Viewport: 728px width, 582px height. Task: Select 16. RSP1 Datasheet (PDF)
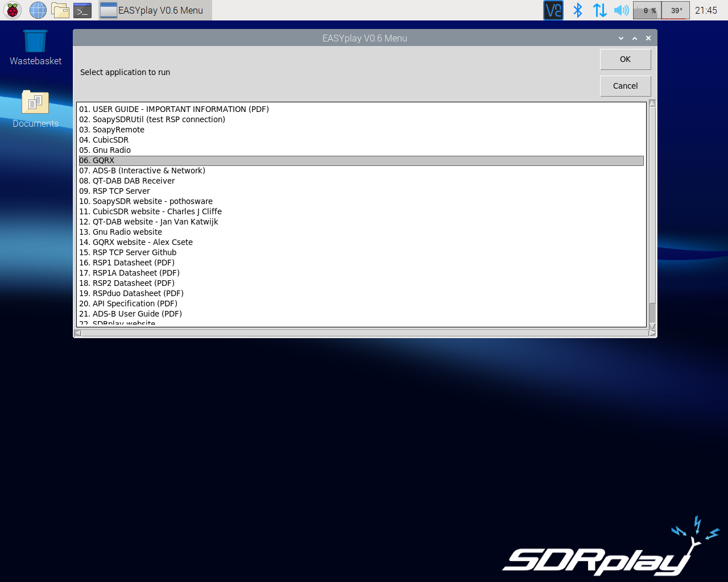point(361,263)
